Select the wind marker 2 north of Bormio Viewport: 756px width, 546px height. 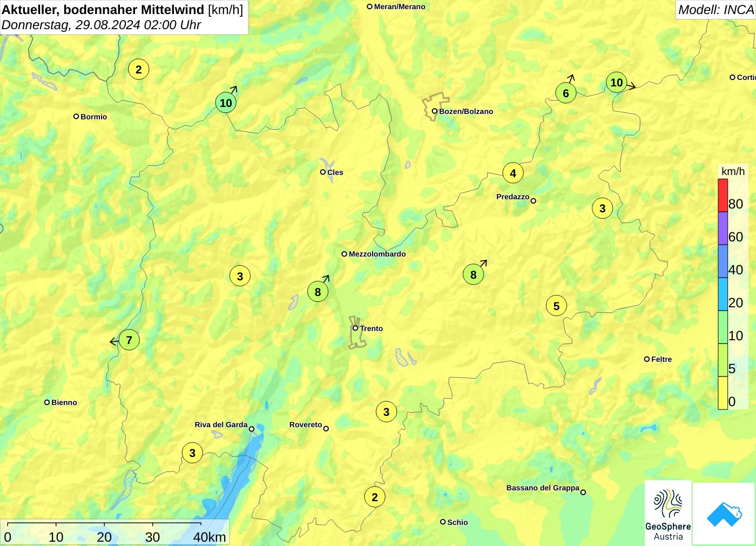[x=139, y=69]
